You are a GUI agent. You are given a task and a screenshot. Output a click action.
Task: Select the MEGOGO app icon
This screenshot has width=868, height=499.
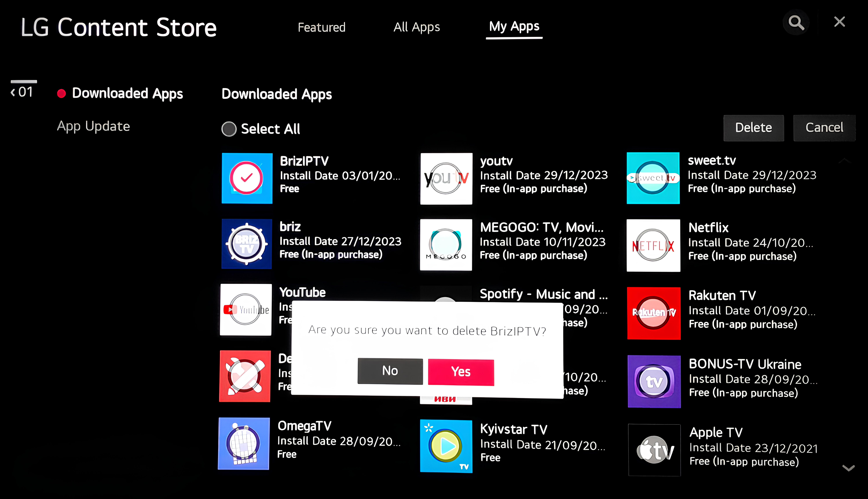click(x=446, y=245)
